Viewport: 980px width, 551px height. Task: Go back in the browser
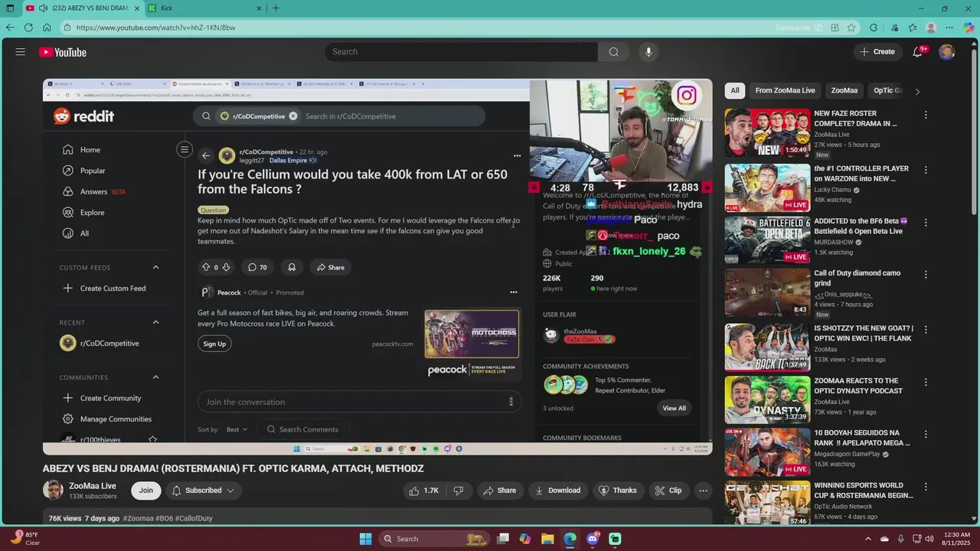[x=10, y=28]
